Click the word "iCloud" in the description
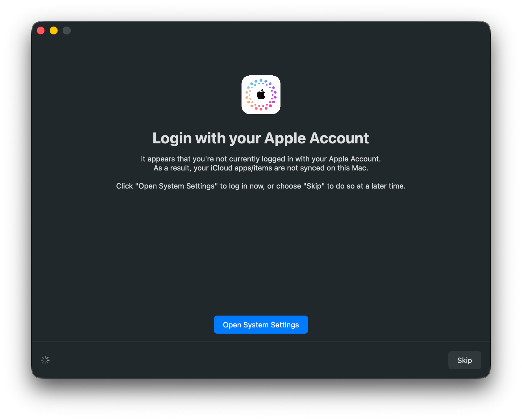 (x=221, y=168)
